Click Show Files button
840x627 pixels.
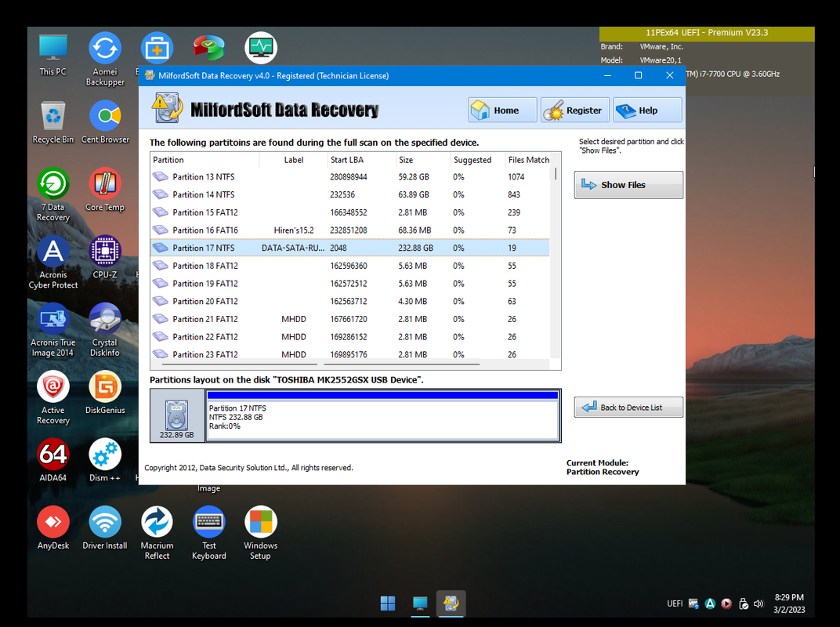tap(628, 185)
